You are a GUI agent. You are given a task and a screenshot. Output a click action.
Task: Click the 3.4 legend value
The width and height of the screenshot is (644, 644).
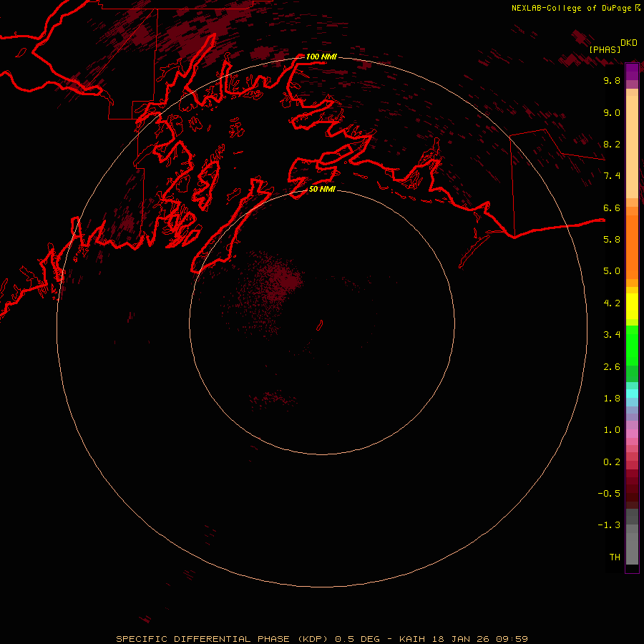point(612,335)
